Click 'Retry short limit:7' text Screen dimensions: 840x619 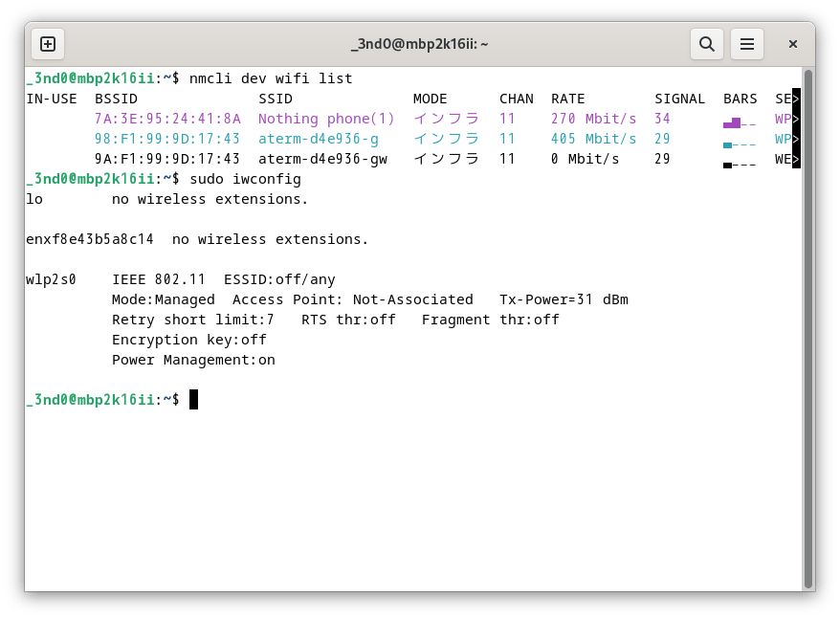(193, 320)
